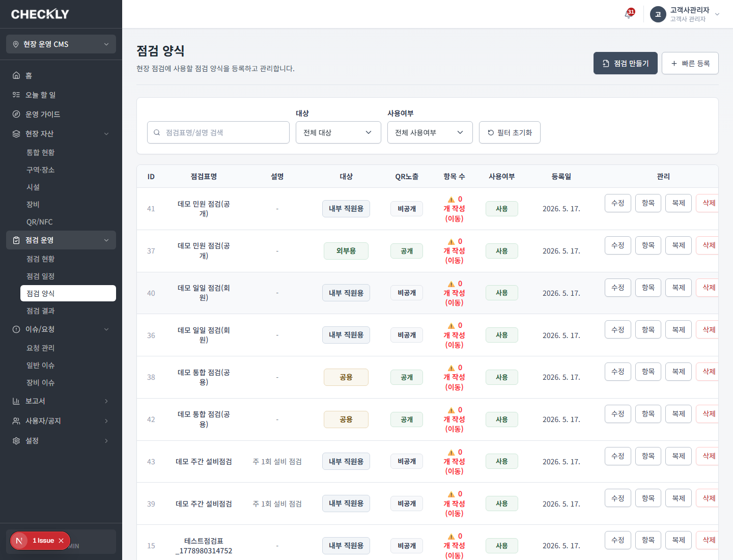Click 테스트점검표_1778980314752 name
This screenshot has width=733, height=560.
[204, 546]
